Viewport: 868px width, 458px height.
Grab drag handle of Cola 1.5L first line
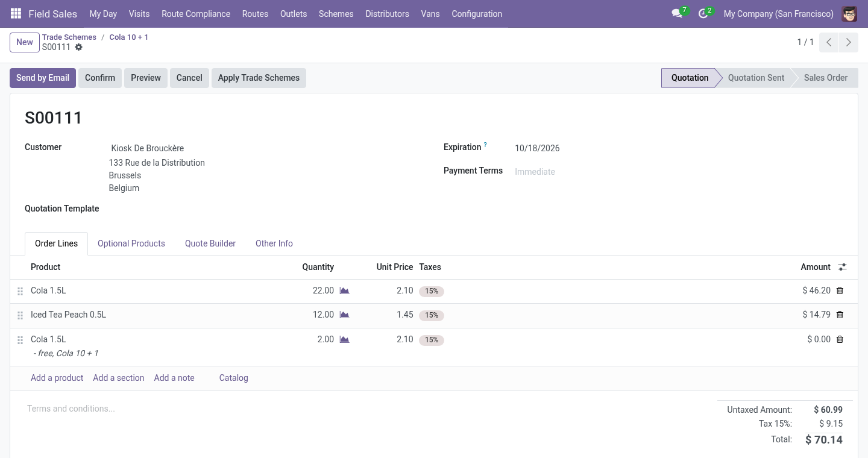20,291
